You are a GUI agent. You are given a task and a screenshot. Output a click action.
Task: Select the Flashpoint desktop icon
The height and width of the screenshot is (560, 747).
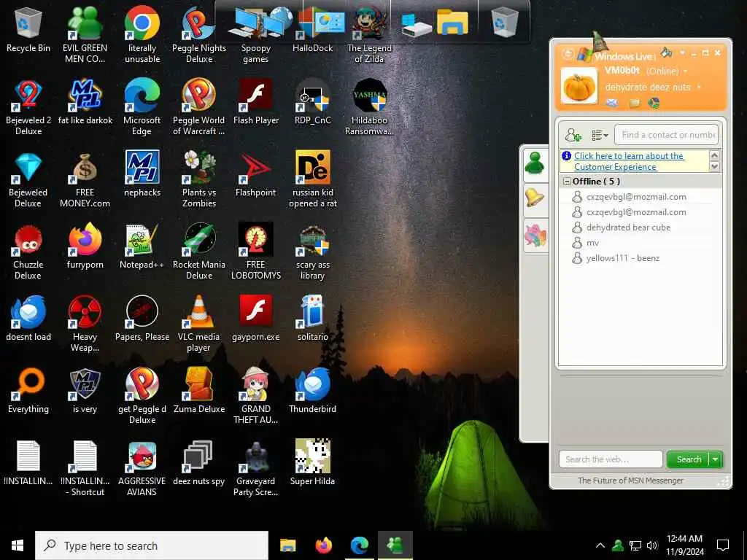[256, 174]
